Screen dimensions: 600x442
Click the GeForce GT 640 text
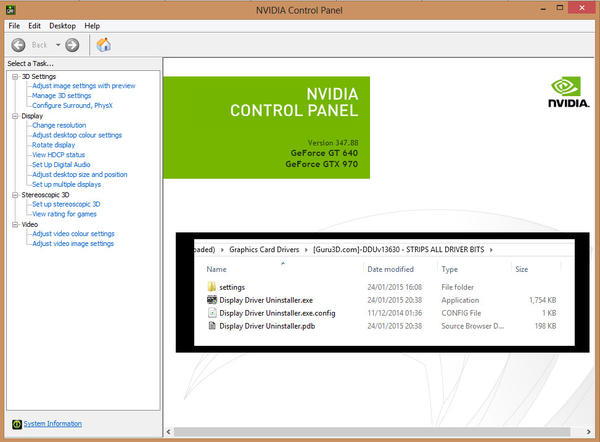(324, 153)
